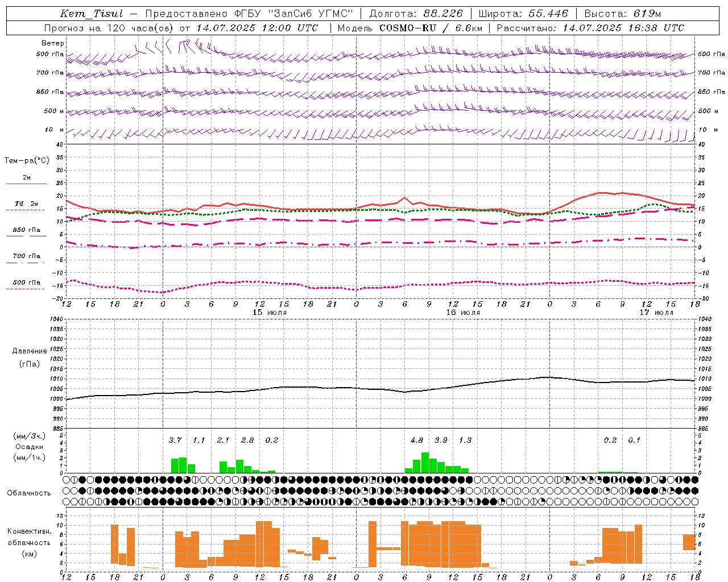Click the Рассчитано: 14.07.2025 16:38 UTC timestamp

coord(590,28)
